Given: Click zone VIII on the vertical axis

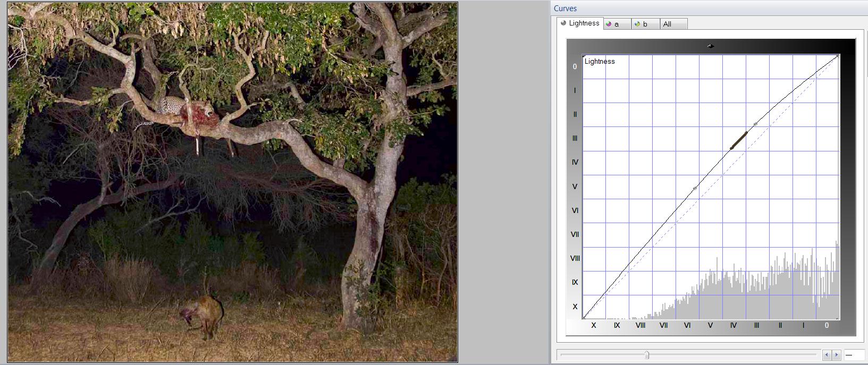Looking at the screenshot, I should [575, 258].
